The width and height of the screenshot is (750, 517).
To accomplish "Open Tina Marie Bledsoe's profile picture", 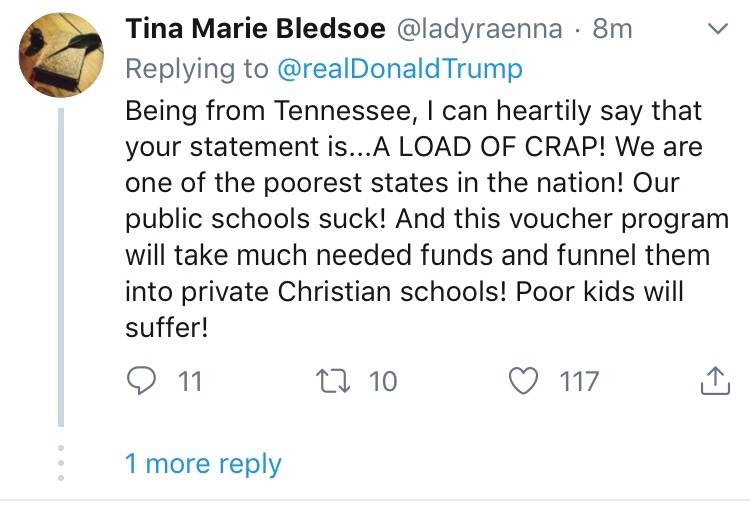I will point(62,55).
